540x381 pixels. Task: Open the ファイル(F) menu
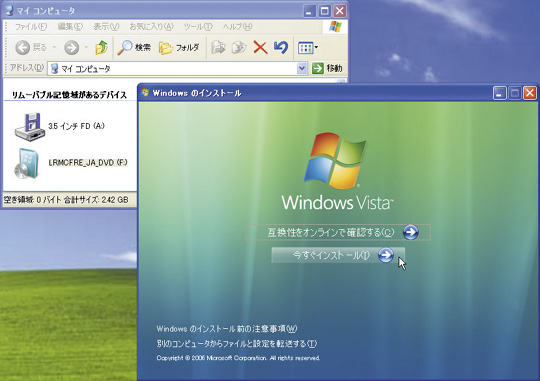click(x=31, y=27)
